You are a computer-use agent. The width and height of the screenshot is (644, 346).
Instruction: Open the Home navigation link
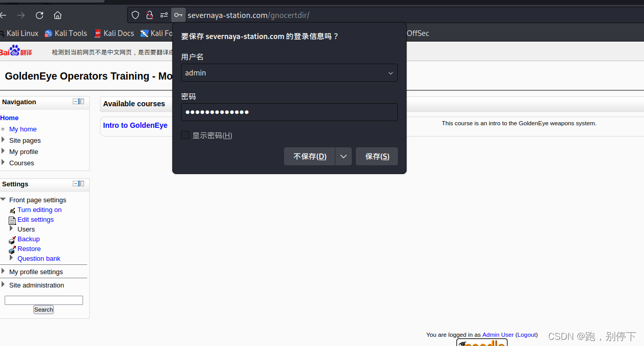pyautogui.click(x=9, y=118)
